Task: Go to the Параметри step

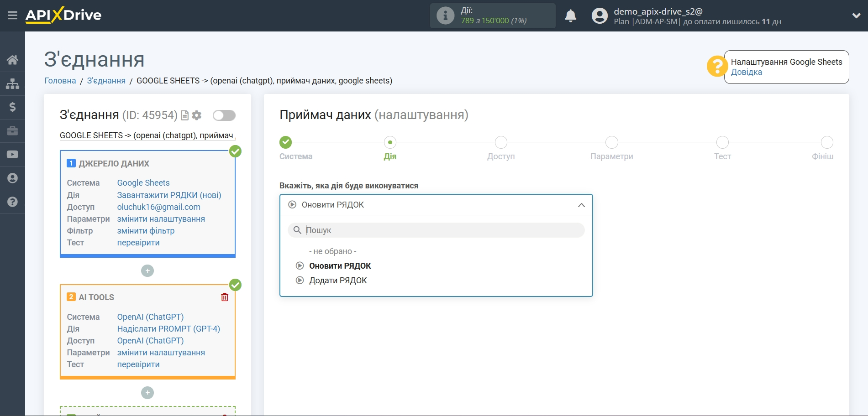Action: click(x=612, y=142)
